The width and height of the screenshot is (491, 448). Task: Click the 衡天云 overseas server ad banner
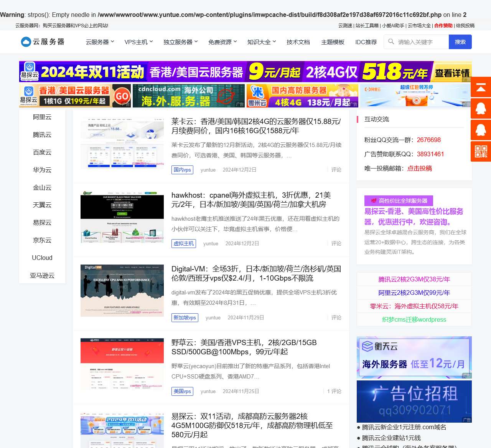[414, 357]
